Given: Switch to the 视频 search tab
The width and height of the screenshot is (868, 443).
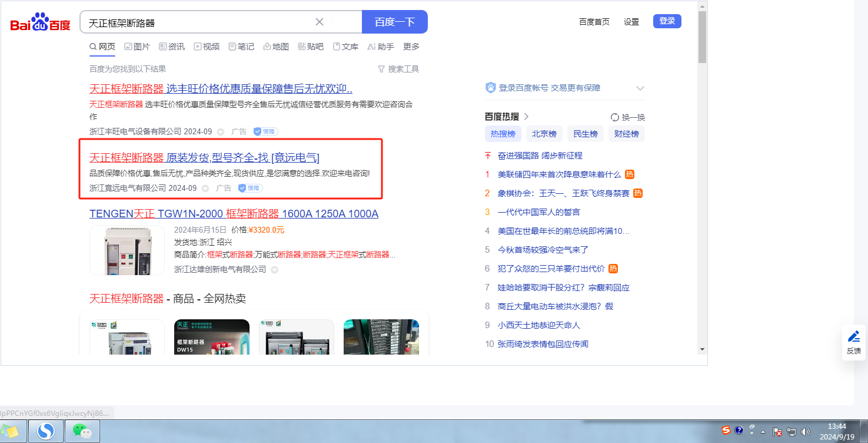Looking at the screenshot, I should pyautogui.click(x=207, y=47).
